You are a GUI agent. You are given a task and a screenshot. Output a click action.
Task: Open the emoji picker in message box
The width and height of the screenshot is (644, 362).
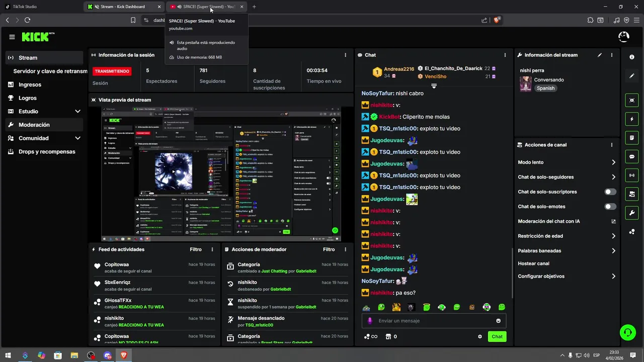[x=499, y=321]
